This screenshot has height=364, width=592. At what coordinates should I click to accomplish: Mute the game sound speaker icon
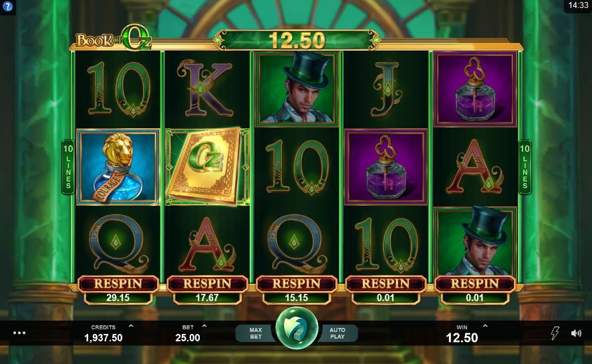576,333
